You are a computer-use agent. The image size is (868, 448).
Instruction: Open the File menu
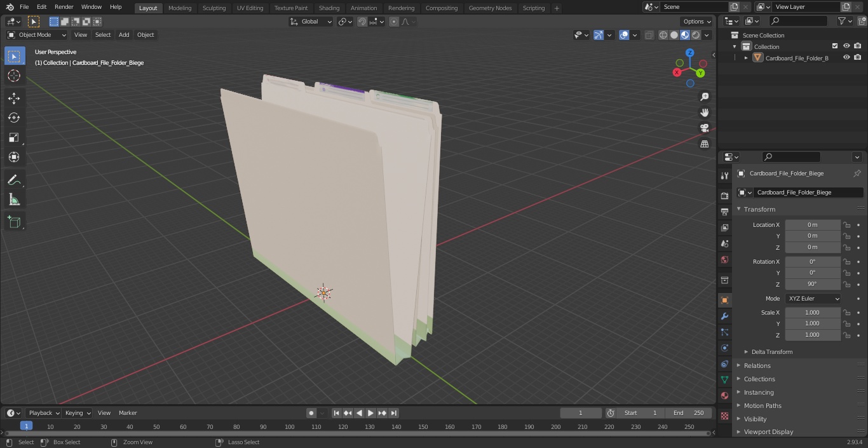point(24,7)
